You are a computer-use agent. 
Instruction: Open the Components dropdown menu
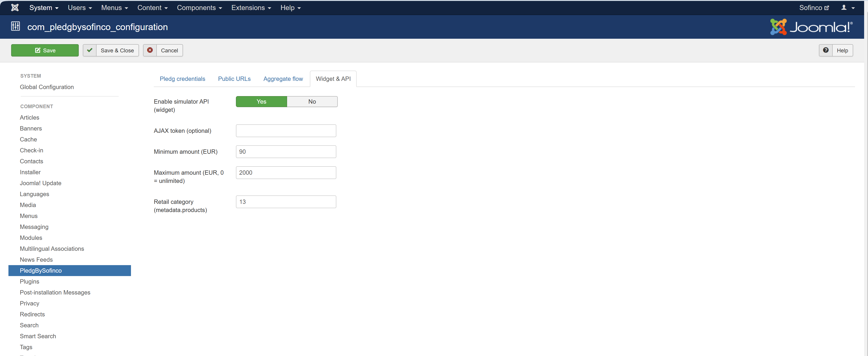[199, 8]
